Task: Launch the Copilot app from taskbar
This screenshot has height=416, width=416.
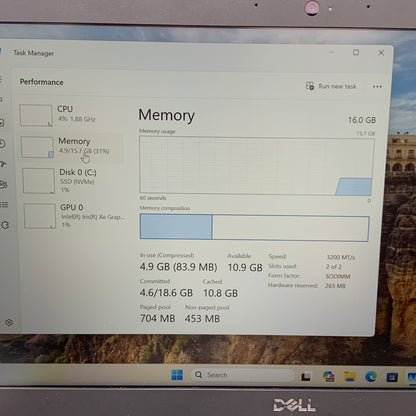Action: [x=329, y=376]
